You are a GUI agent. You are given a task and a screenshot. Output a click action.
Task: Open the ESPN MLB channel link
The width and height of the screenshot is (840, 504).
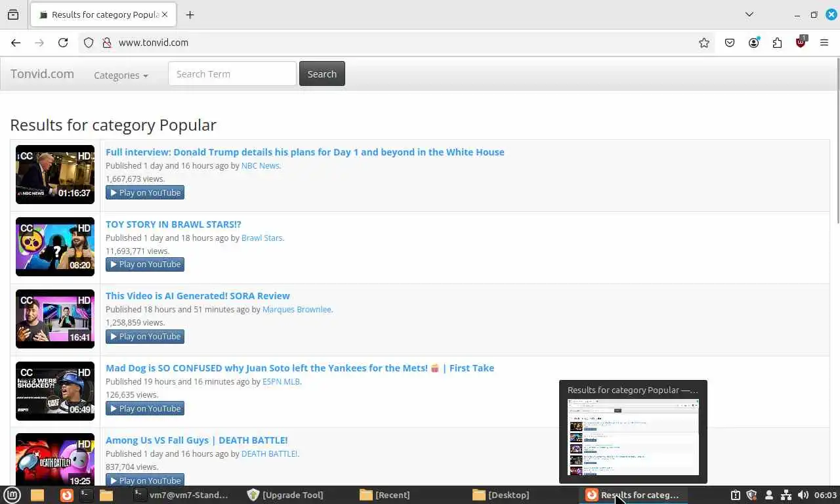click(x=281, y=381)
